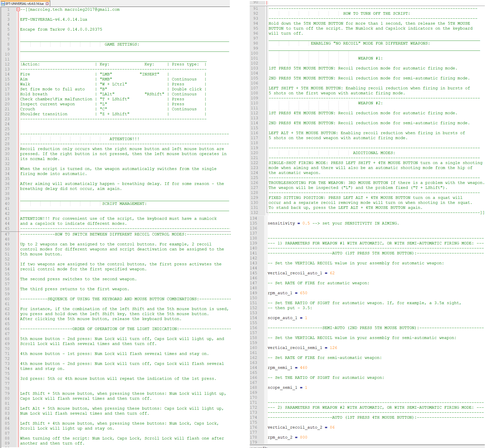Click the 'WEAPON #1:' heading
This screenshot has height=448, width=485.
point(370,58)
